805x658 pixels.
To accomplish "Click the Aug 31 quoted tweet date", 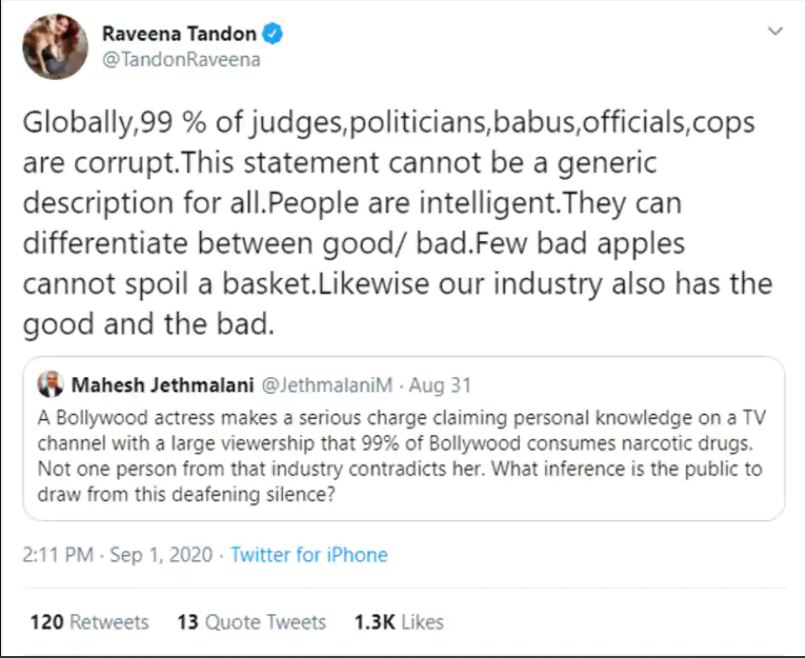I will coord(439,385).
